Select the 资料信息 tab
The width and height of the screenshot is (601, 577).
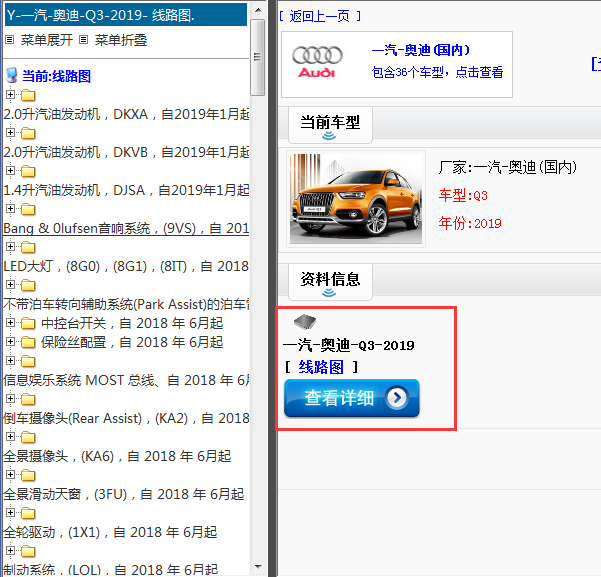click(x=330, y=282)
